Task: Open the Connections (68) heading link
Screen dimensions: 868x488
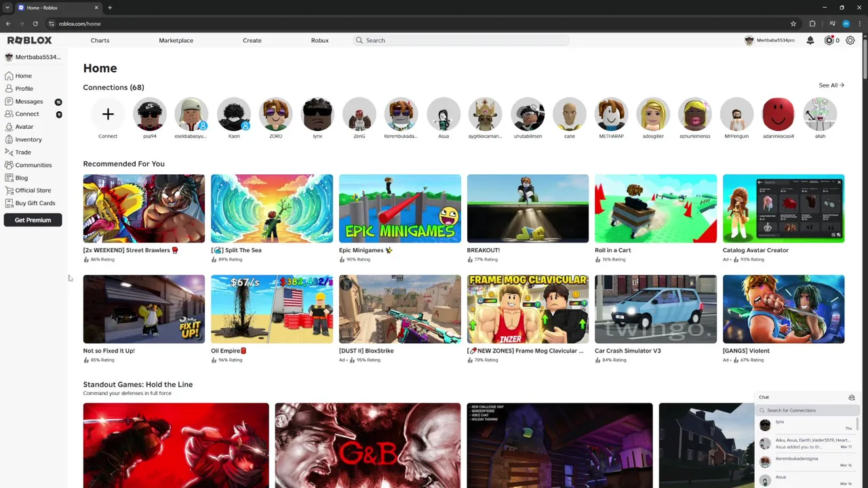Action: [x=113, y=87]
